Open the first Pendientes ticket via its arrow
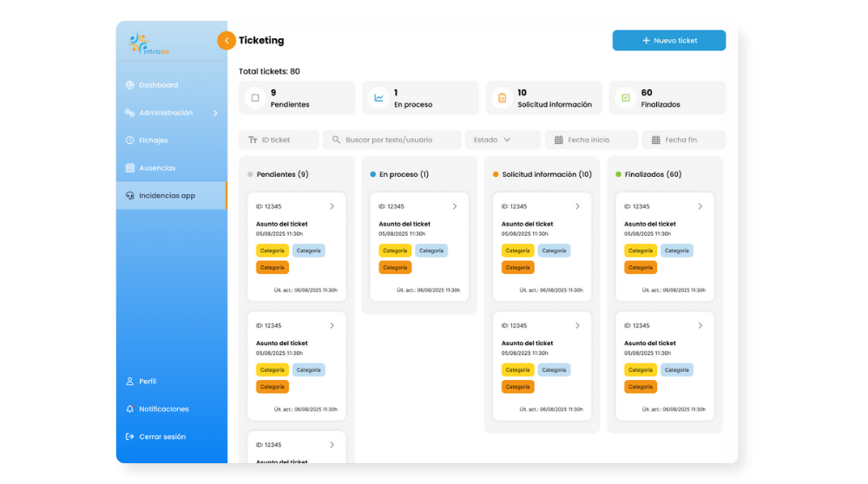This screenshot has width=868, height=484. (x=332, y=206)
